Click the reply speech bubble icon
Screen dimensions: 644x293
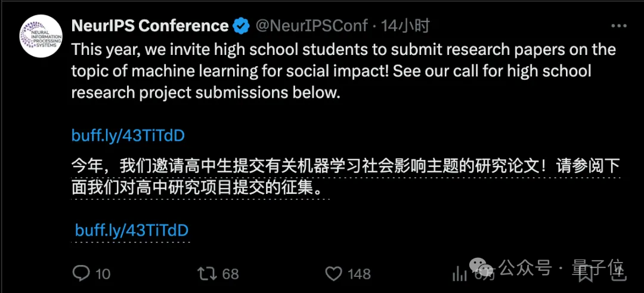(81, 273)
